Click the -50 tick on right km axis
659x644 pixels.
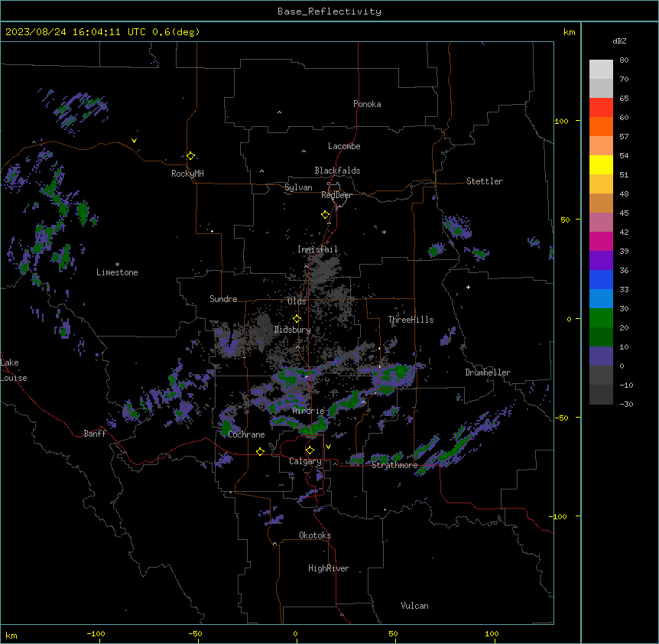561,418
